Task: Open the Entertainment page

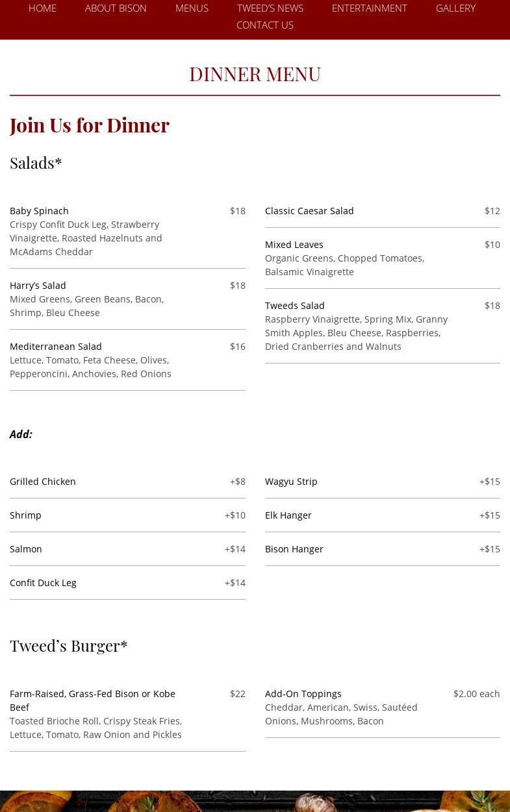Action: click(369, 8)
